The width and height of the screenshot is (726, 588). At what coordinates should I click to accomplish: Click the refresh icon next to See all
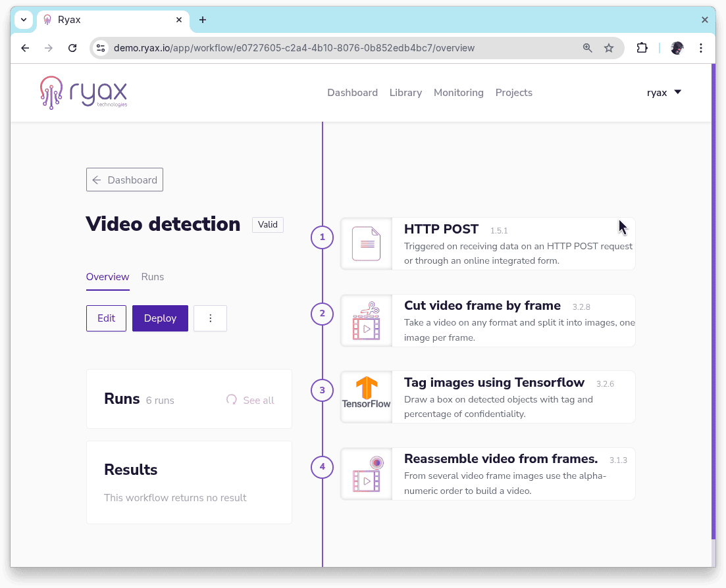[x=231, y=400]
